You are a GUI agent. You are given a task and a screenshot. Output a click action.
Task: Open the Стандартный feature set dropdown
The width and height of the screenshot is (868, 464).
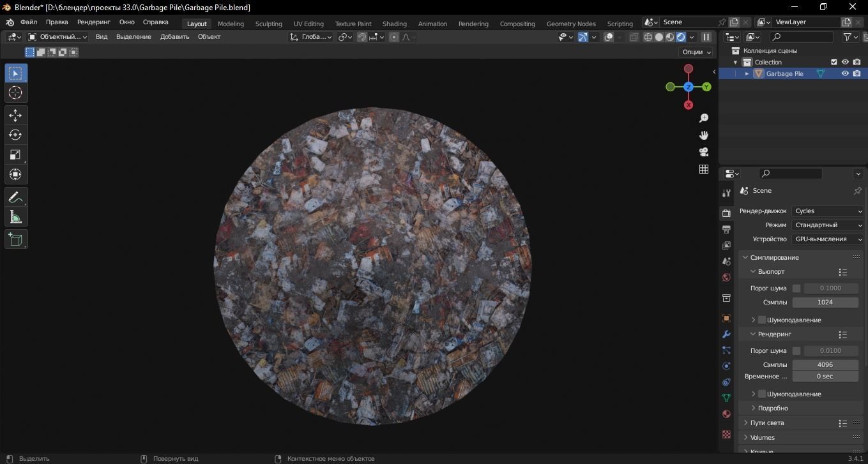click(828, 225)
